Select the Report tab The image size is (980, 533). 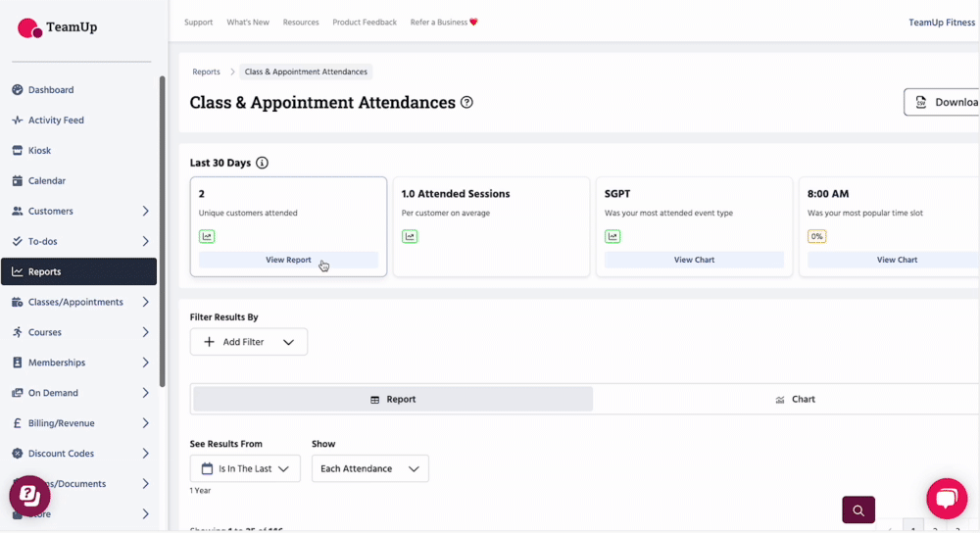(393, 399)
